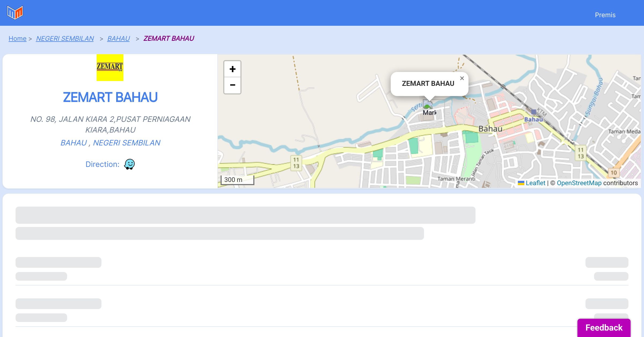644x337 pixels.
Task: Click the Feedback button
Action: coord(604,328)
